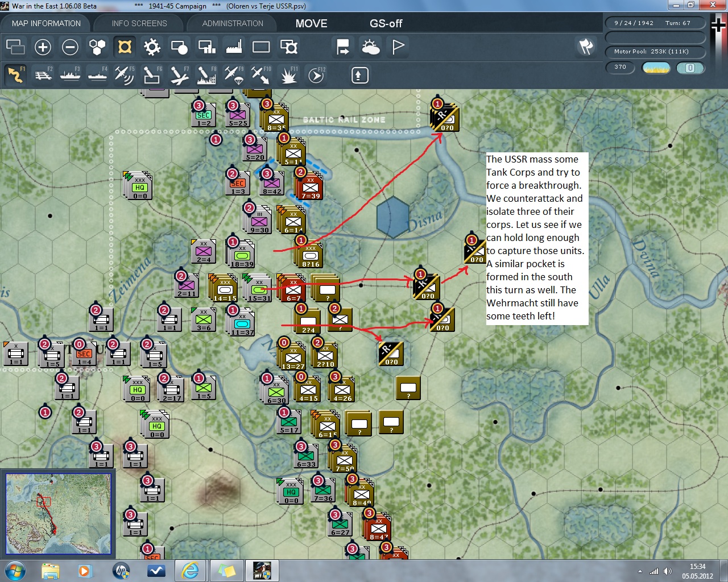Select the 15=31 motorized unit counter

[259, 290]
